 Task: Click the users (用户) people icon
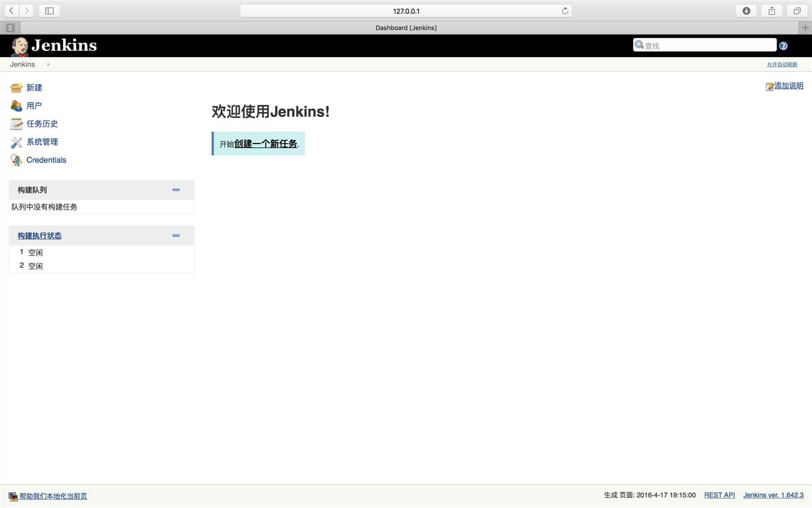[x=16, y=106]
